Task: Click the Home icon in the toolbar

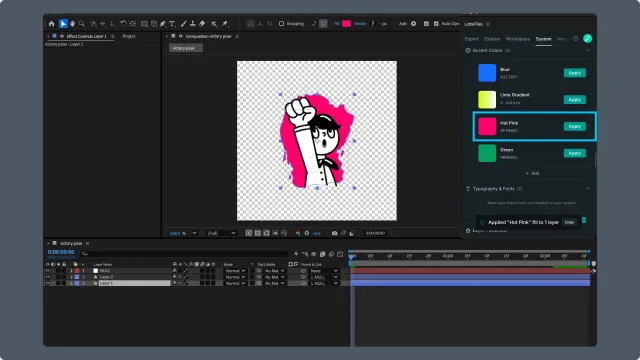Action: 51,24
